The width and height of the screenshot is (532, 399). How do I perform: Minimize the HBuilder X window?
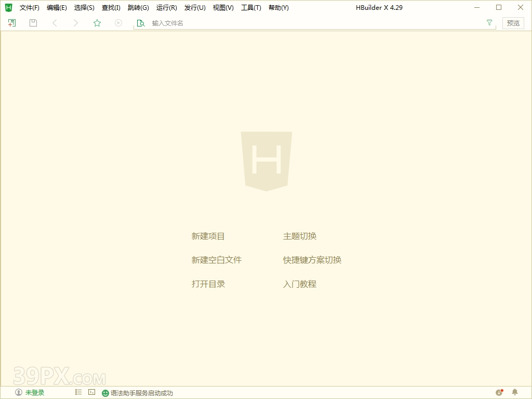point(477,7)
